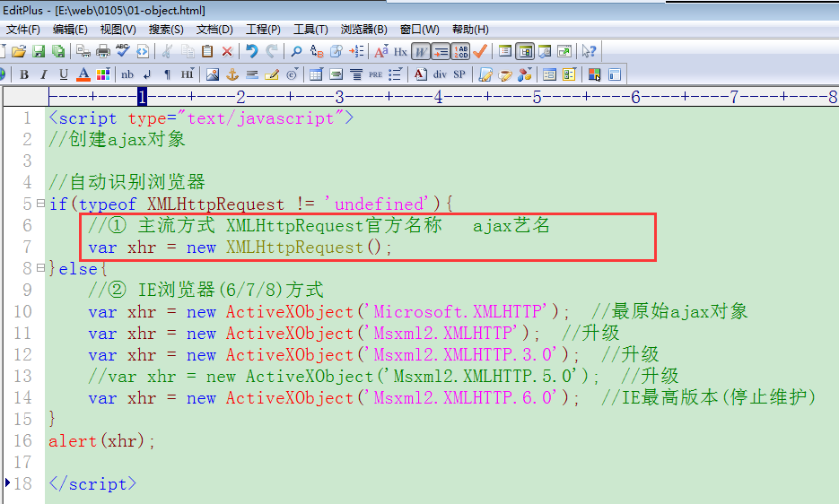Open the 文档(D) menu
839x504 pixels.
click(x=214, y=30)
